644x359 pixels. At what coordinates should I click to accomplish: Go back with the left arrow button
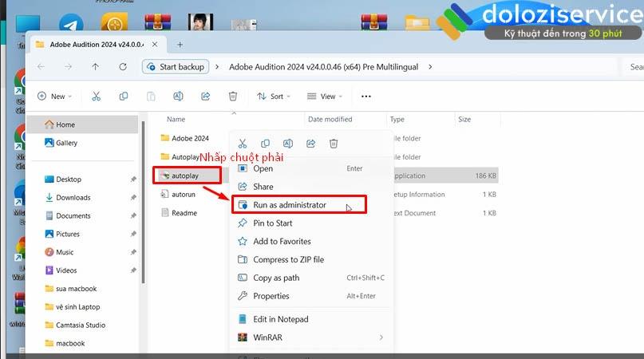point(41,66)
